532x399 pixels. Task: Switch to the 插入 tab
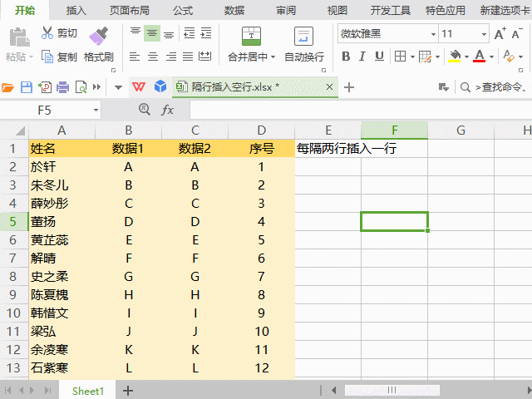pos(76,11)
